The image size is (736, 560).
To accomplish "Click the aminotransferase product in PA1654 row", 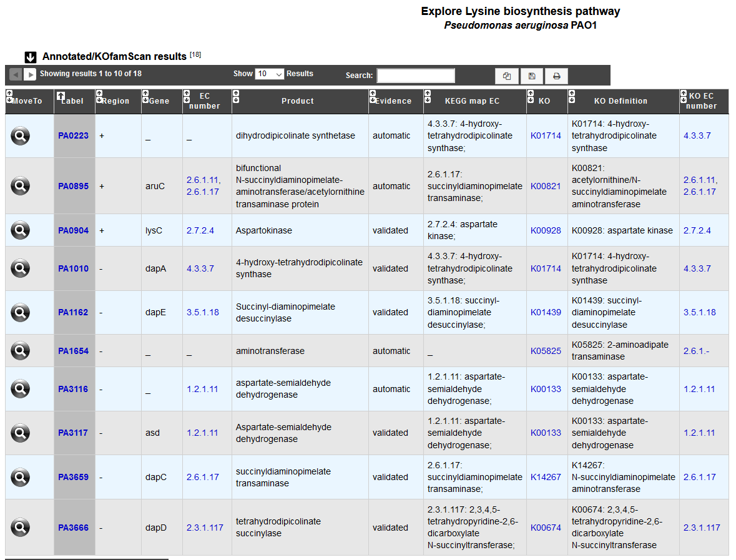I will pos(270,351).
